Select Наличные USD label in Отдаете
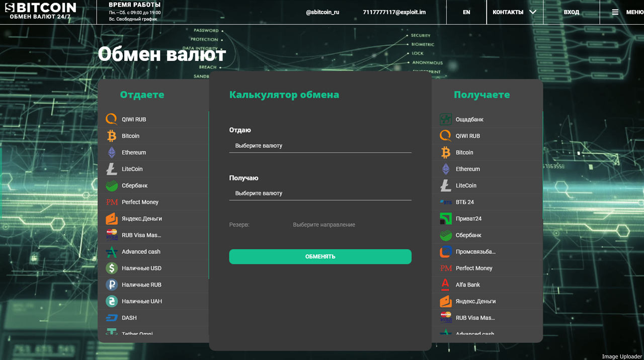 [x=141, y=268]
